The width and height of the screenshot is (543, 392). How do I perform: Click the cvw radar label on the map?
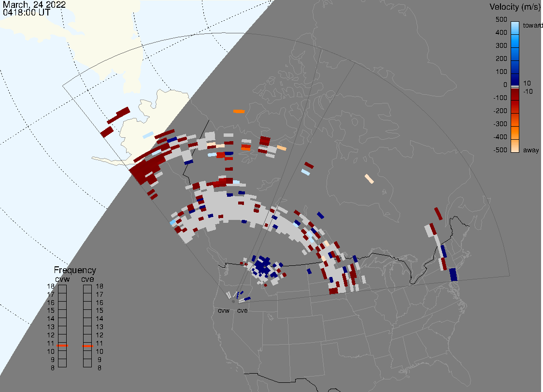tap(224, 310)
